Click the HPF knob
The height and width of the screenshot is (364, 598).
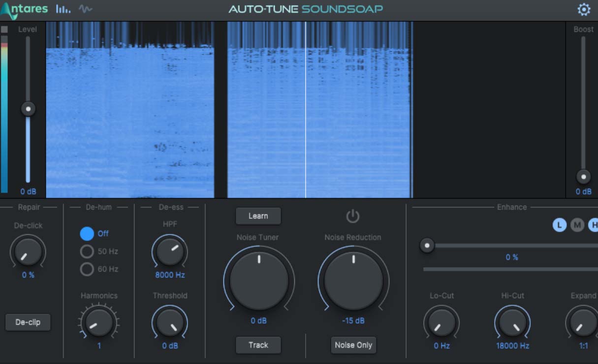click(x=170, y=251)
